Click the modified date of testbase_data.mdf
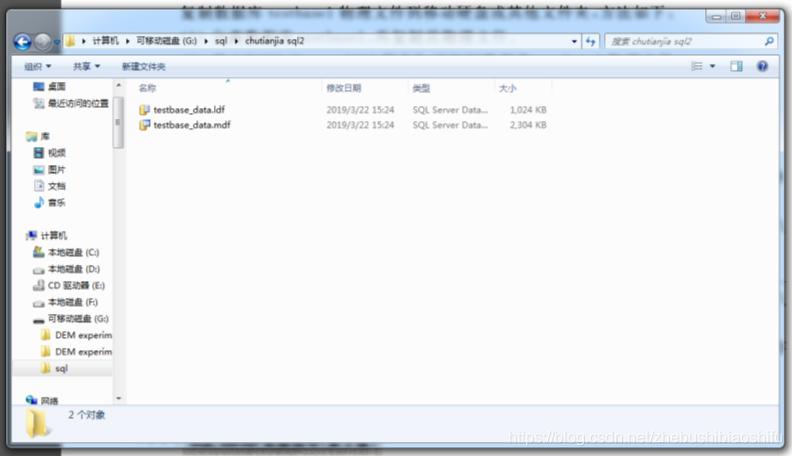 (360, 125)
